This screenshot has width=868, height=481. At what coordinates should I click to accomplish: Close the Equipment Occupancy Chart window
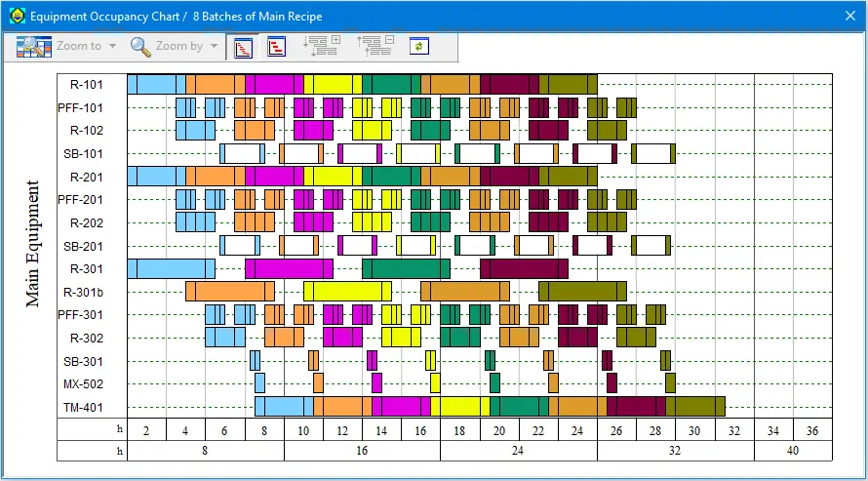pos(848,17)
